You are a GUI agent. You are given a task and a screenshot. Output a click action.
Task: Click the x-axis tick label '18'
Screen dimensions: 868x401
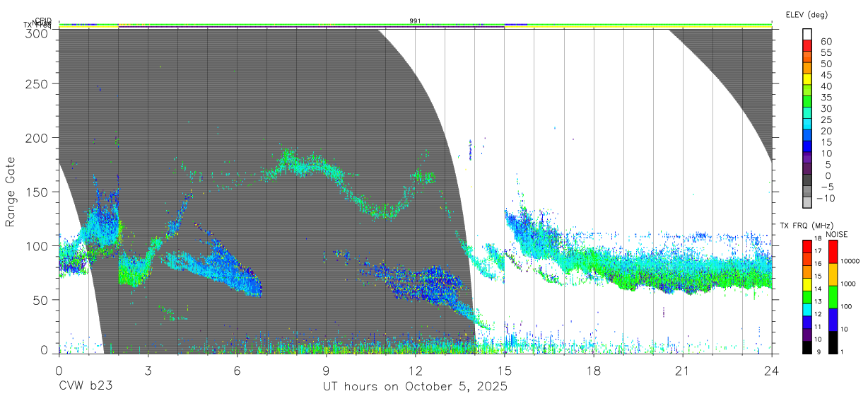click(x=594, y=370)
